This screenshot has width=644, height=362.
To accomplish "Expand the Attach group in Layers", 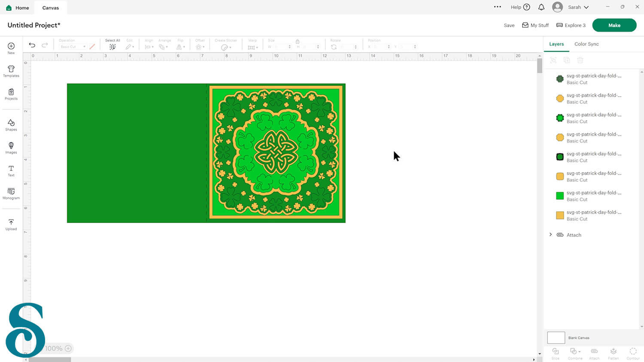I will click(x=550, y=234).
